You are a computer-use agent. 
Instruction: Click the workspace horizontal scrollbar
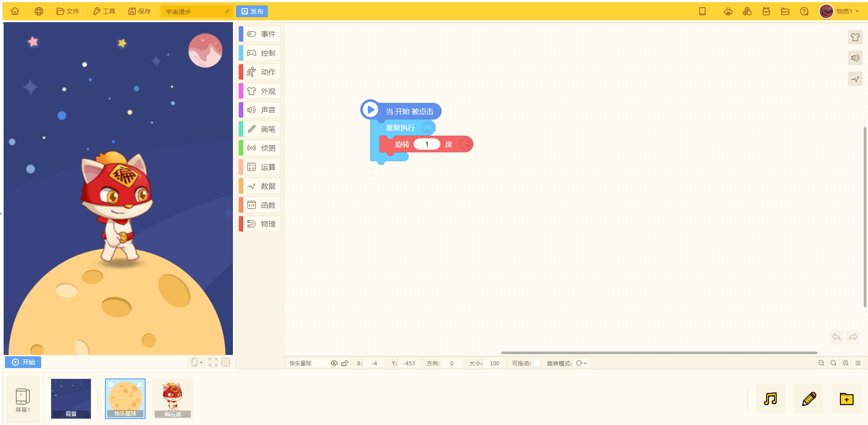pos(659,353)
